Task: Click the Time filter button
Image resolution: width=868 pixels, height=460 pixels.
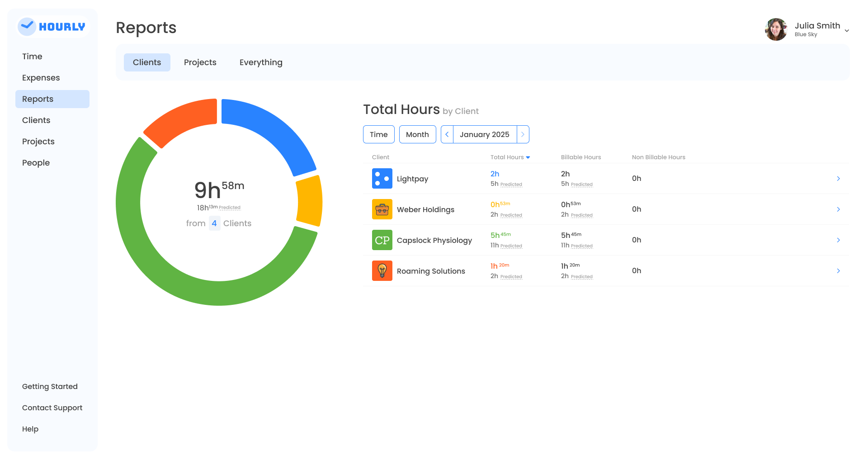Action: 378,134
